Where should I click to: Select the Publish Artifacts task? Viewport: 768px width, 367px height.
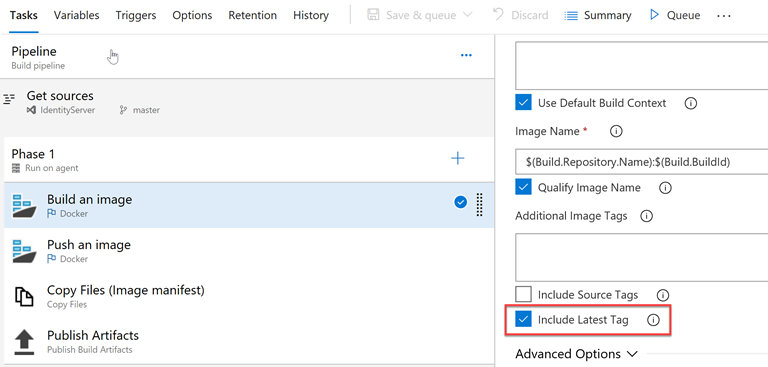pyautogui.click(x=249, y=341)
